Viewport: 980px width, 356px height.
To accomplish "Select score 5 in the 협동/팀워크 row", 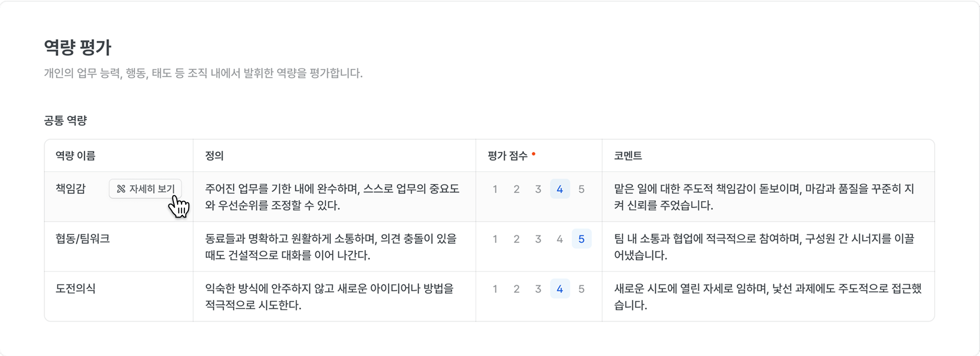I will coord(581,239).
